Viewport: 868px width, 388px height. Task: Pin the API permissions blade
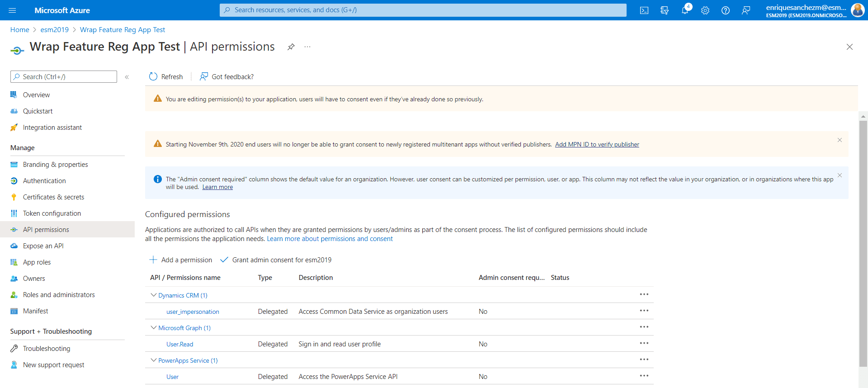[x=291, y=47]
